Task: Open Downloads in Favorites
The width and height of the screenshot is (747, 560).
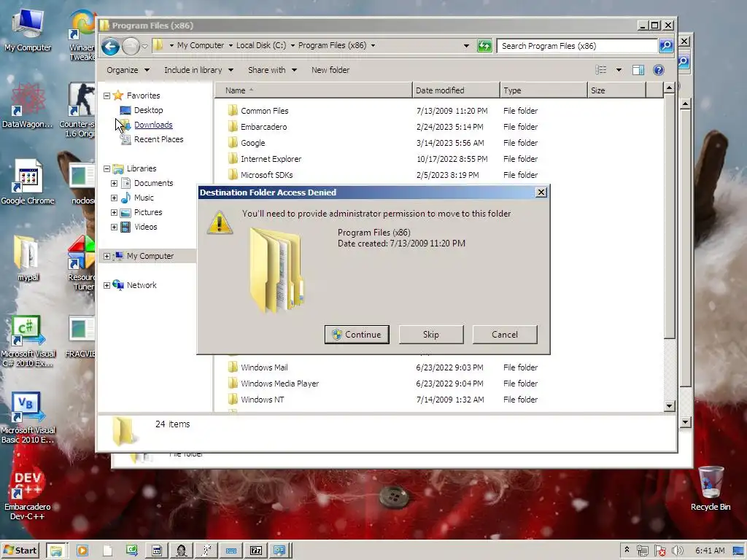Action: (153, 125)
